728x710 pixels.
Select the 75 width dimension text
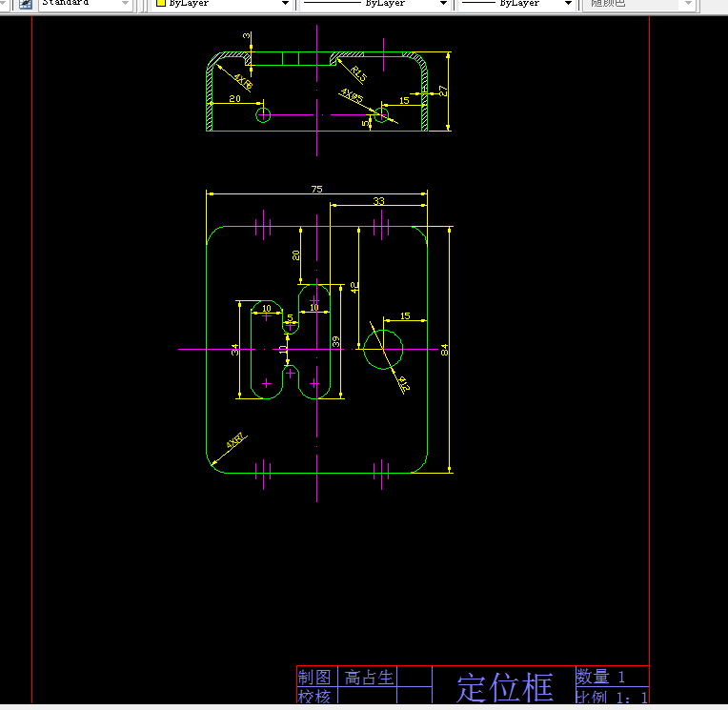pos(316,189)
